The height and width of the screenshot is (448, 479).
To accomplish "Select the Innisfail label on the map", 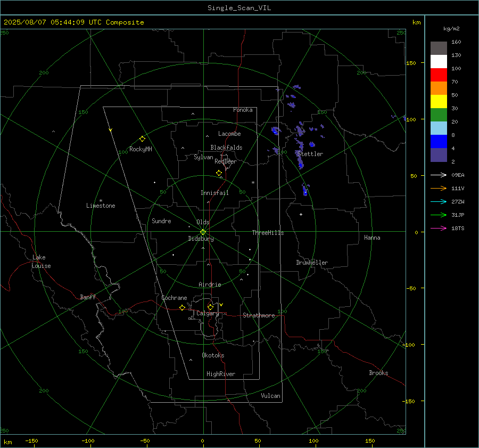I will pos(214,193).
